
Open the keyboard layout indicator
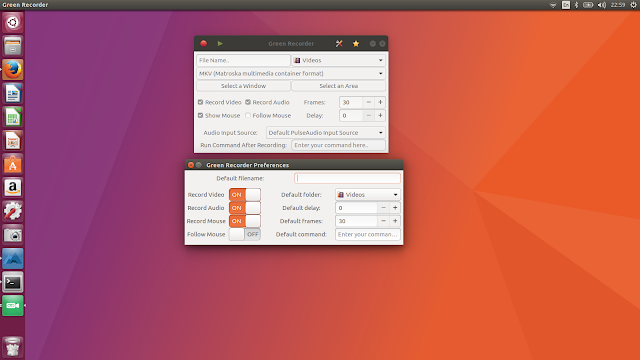[566, 5]
